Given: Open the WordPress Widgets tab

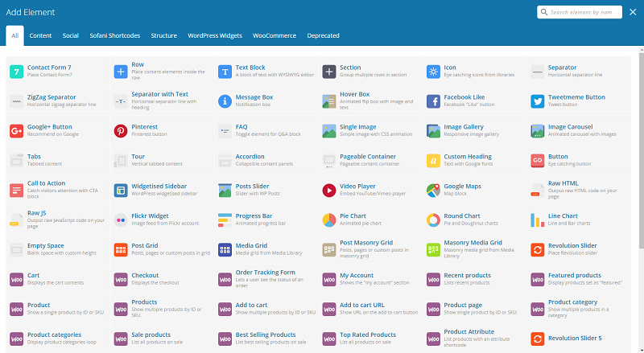Looking at the screenshot, I should (215, 35).
